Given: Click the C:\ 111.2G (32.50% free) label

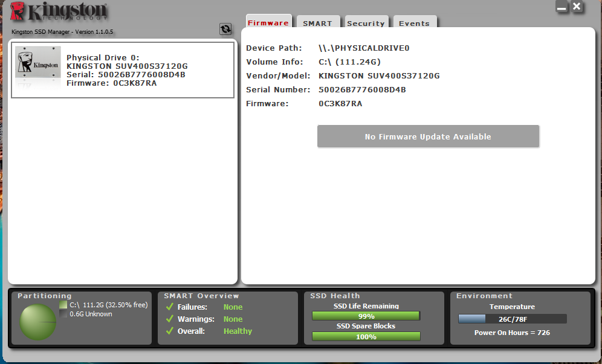Looking at the screenshot, I should click(109, 305).
